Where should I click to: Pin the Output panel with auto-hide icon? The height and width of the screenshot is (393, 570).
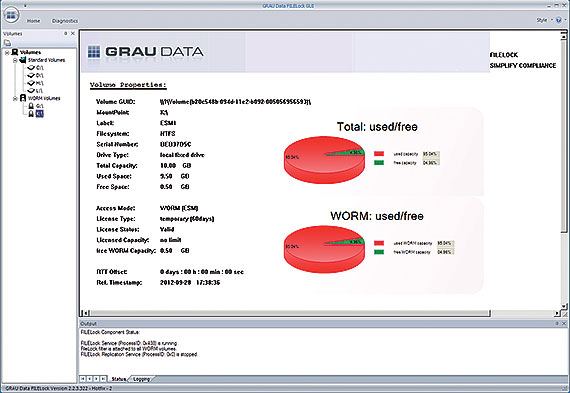pyautogui.click(x=557, y=323)
